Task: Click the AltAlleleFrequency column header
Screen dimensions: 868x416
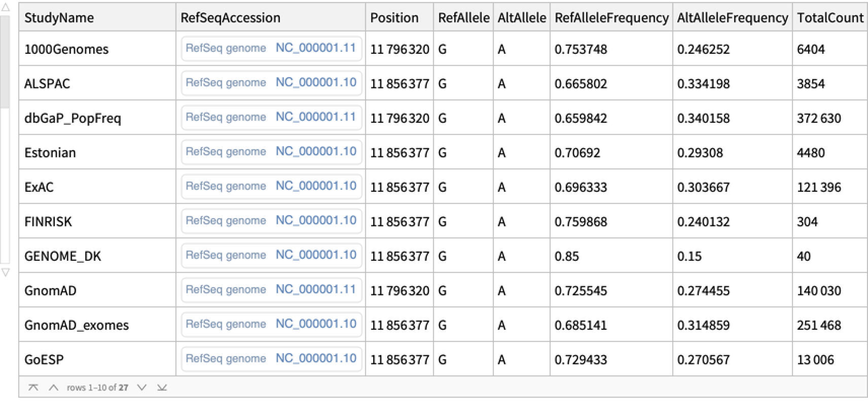Action: [x=732, y=18]
